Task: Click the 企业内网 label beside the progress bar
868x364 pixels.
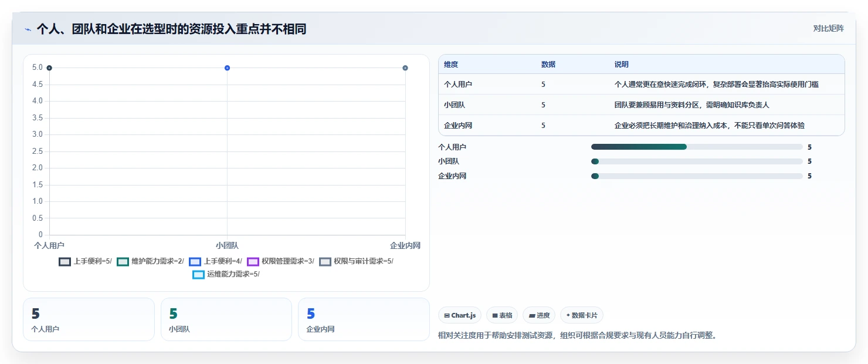Action: [x=452, y=176]
